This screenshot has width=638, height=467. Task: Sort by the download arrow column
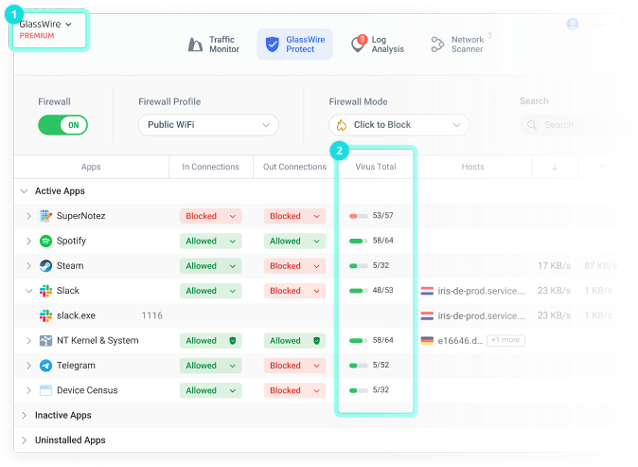[x=555, y=167]
